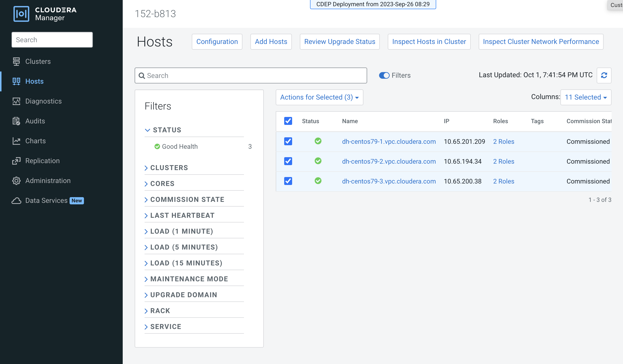Toggle the Filters switch off
623x364 pixels.
pyautogui.click(x=384, y=75)
